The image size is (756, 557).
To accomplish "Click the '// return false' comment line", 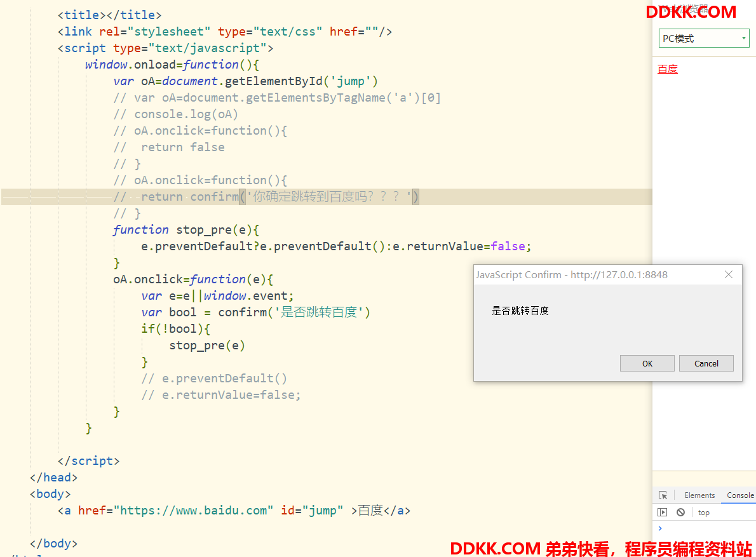I will pos(169,147).
